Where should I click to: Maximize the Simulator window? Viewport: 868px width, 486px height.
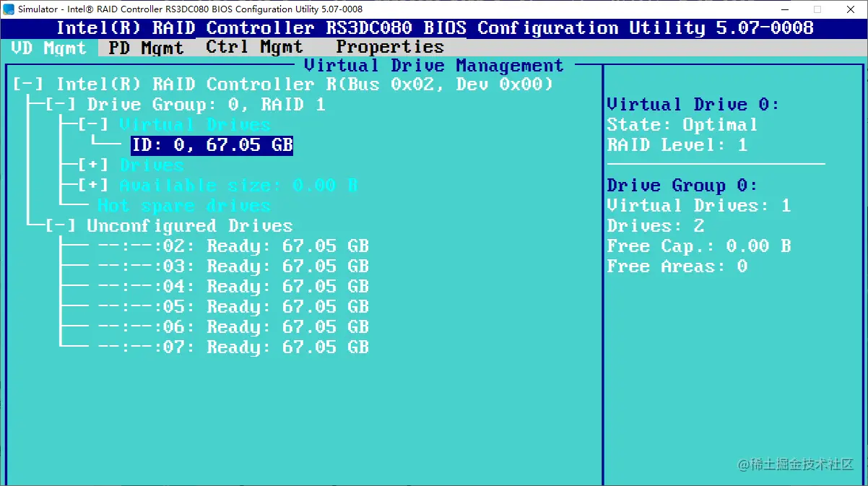coord(817,9)
